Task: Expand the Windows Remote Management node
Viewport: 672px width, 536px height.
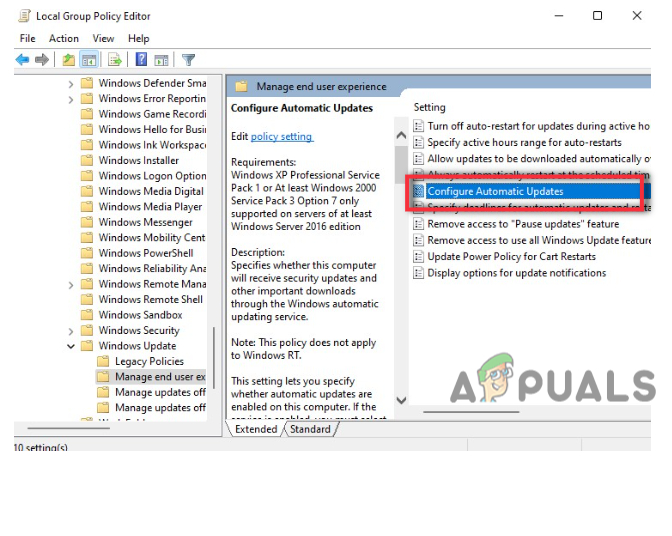Action: (x=71, y=285)
